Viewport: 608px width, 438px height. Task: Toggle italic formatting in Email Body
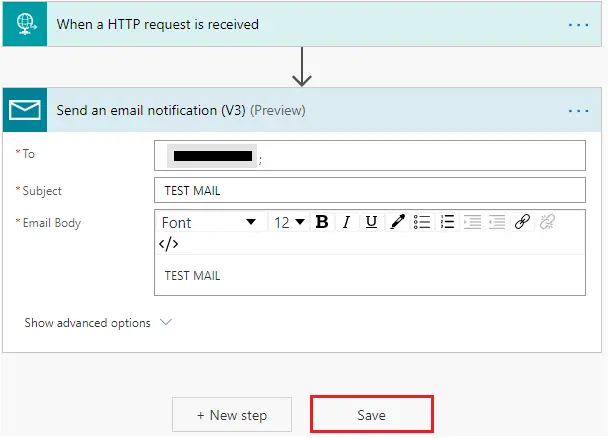click(346, 222)
